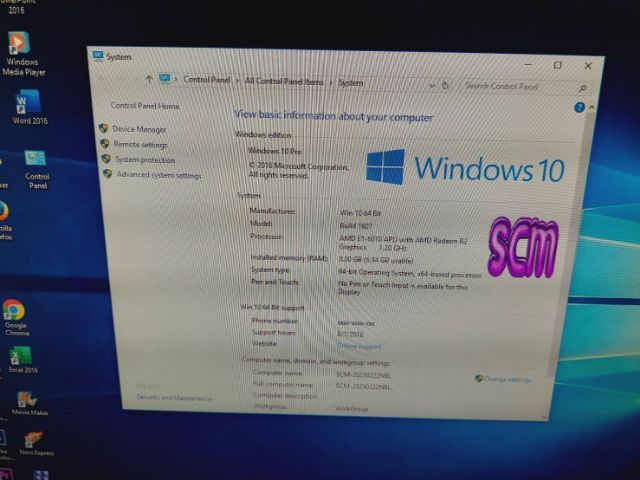640x480 pixels.
Task: Click the Windows 10 Pro edition text
Action: tap(275, 151)
